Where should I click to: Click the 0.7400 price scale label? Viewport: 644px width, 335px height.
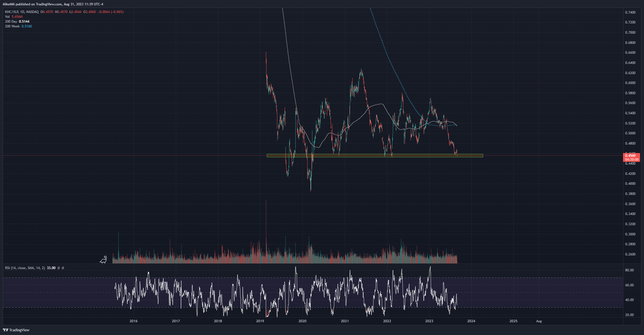630,12
